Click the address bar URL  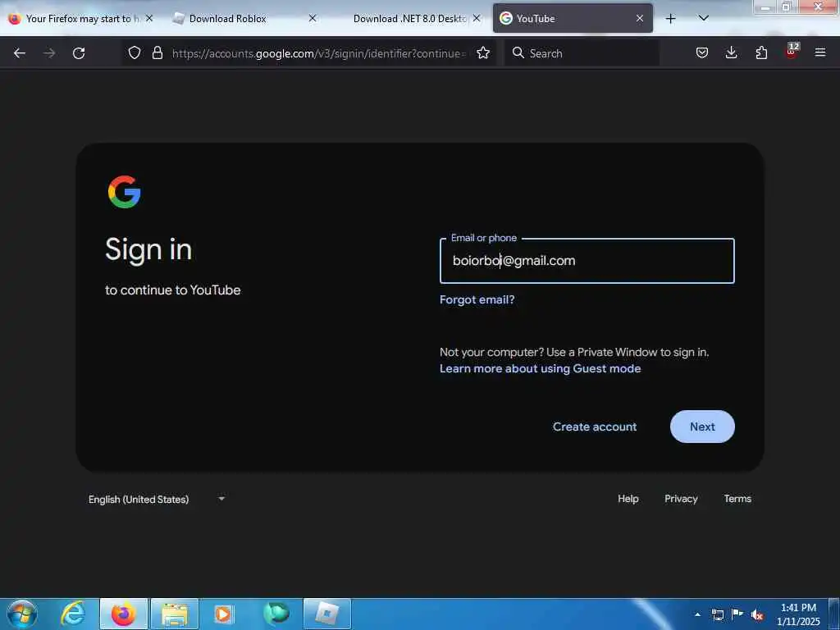pyautogui.click(x=319, y=53)
